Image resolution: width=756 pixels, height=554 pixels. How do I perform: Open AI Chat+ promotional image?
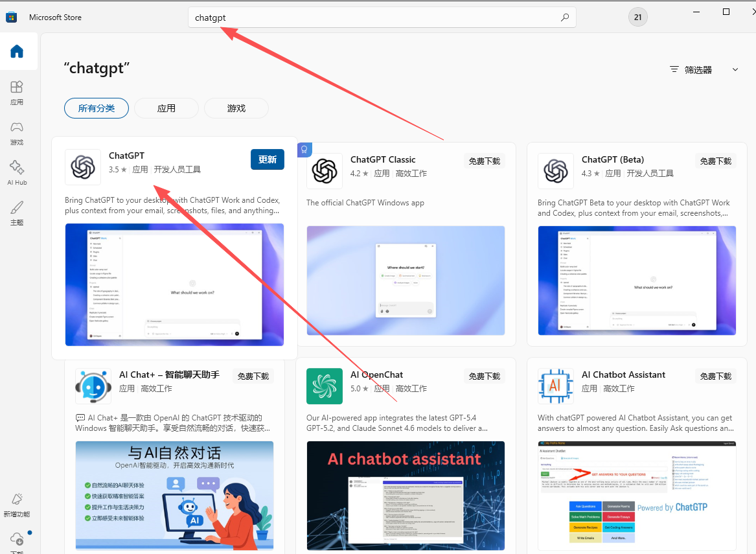pos(174,496)
